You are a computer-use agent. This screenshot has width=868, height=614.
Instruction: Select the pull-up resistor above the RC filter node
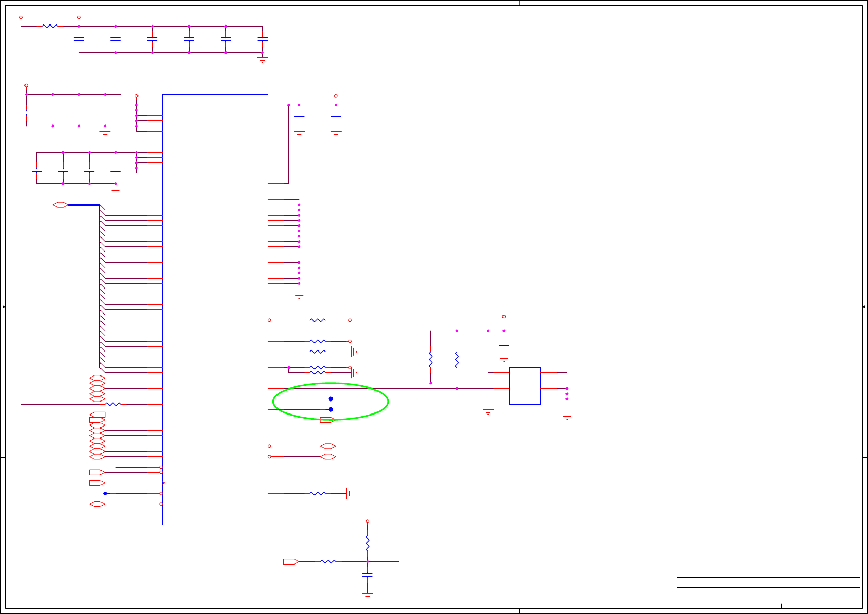coord(367,544)
